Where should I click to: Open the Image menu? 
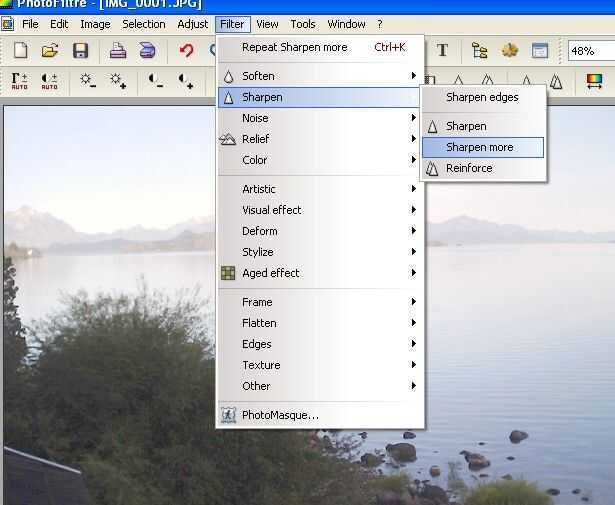(95, 24)
